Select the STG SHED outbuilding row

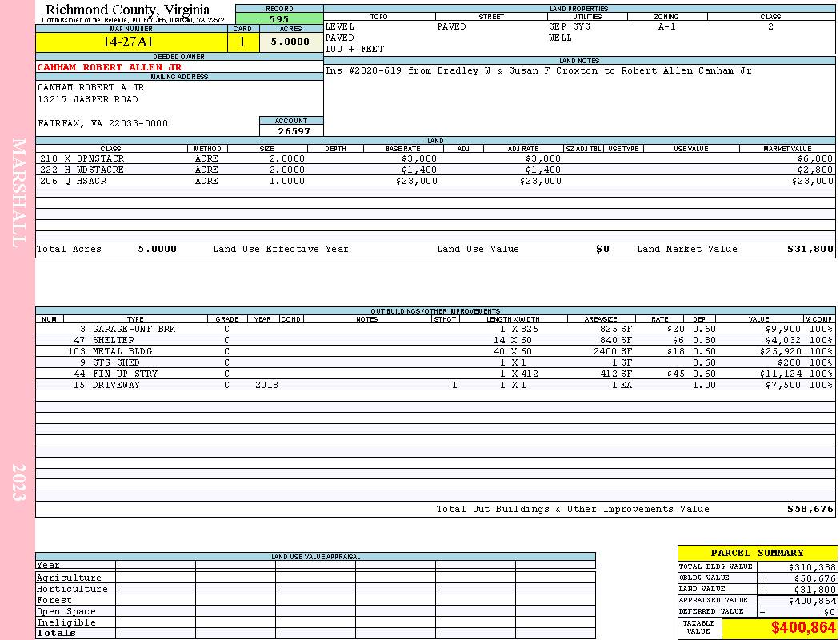tap(435, 362)
